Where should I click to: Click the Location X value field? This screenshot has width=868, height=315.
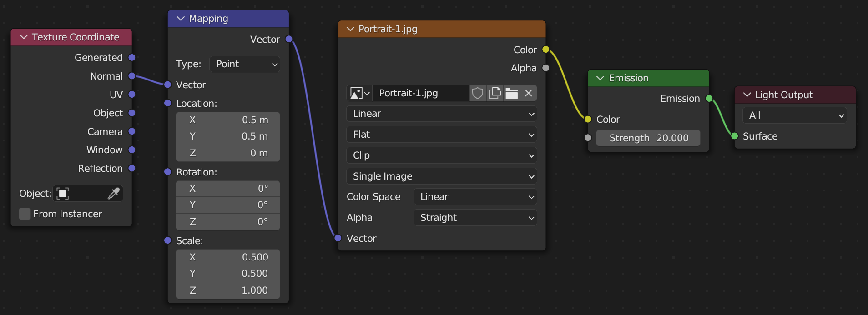(x=228, y=120)
